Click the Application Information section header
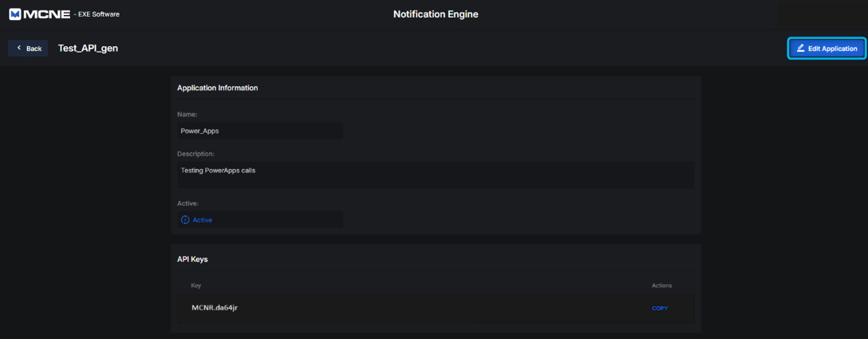This screenshot has height=339, width=868. tap(217, 88)
